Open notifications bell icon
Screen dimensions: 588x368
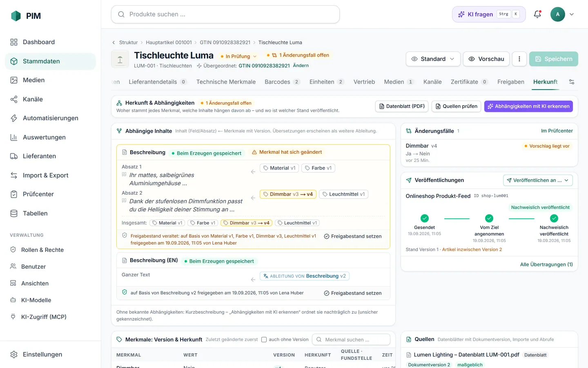537,14
